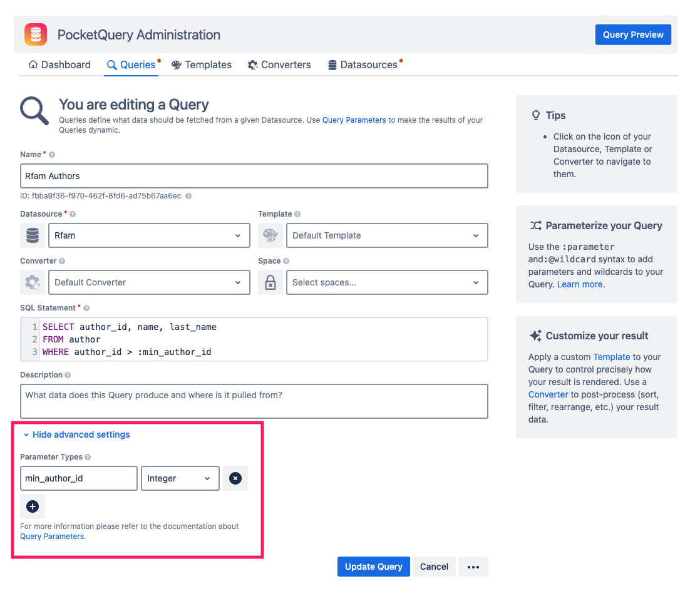The width and height of the screenshot is (700, 596).
Task: Click the Query Preview button
Action: click(x=633, y=34)
